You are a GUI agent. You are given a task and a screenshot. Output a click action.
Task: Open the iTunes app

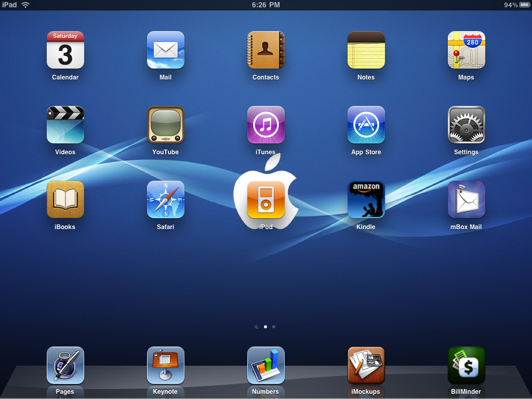tap(265, 125)
